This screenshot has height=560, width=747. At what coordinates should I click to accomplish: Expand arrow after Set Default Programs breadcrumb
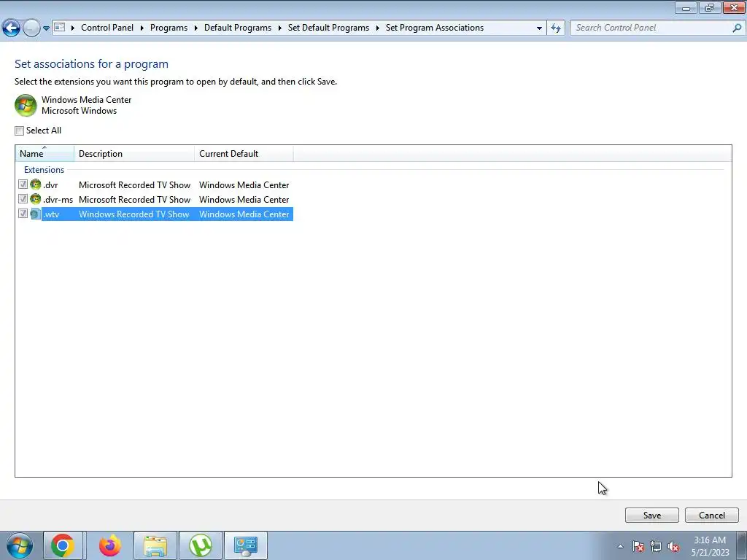(x=377, y=28)
